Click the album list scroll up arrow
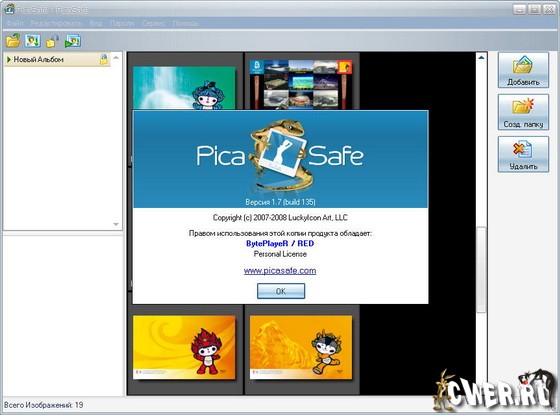The image size is (560, 415). click(116, 57)
